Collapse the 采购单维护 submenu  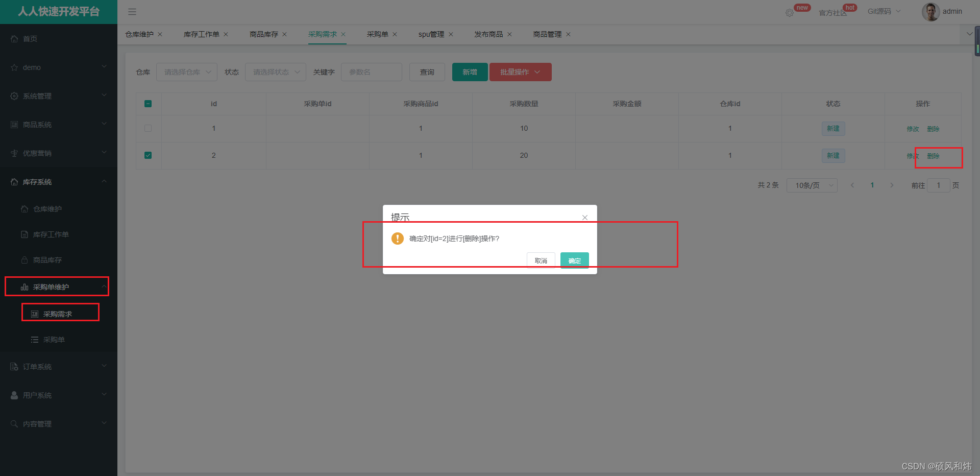pyautogui.click(x=59, y=287)
